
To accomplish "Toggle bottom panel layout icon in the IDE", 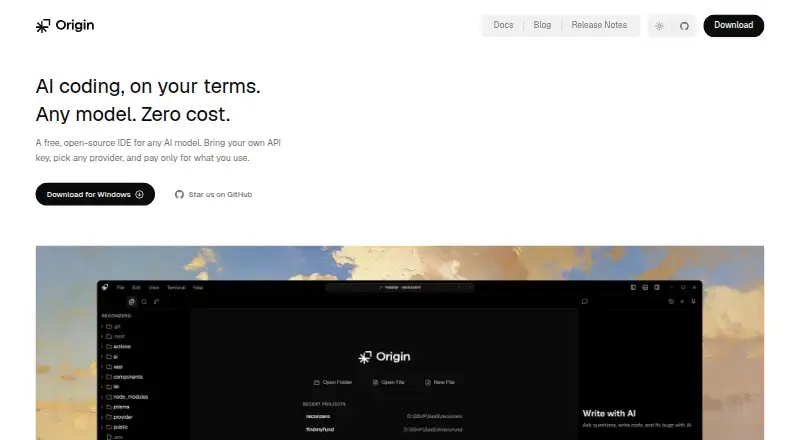I will pos(645,287).
